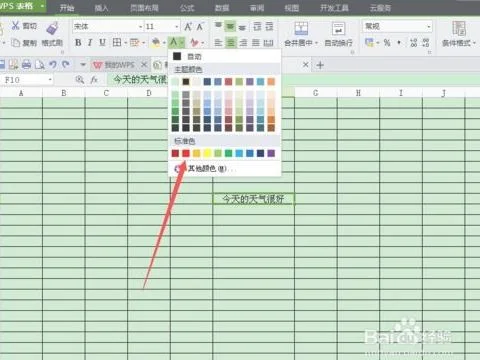Toggle Bold formatting

coord(78,42)
